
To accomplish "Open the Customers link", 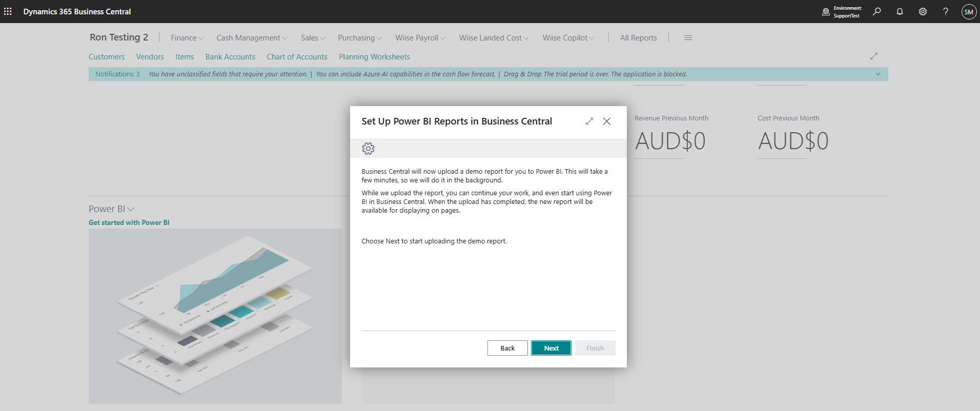I will tap(107, 57).
